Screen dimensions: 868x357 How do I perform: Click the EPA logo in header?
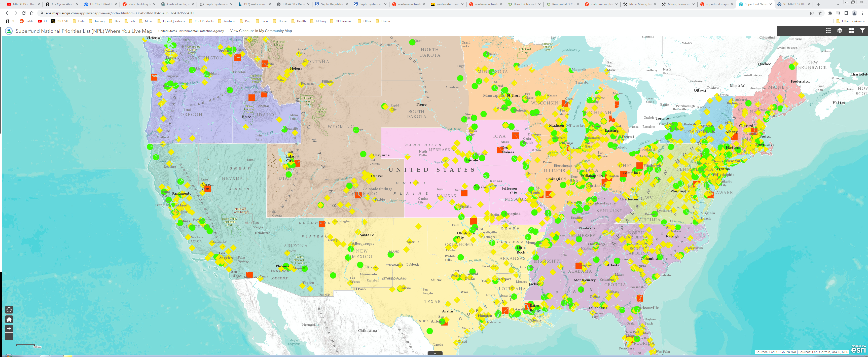click(x=9, y=31)
